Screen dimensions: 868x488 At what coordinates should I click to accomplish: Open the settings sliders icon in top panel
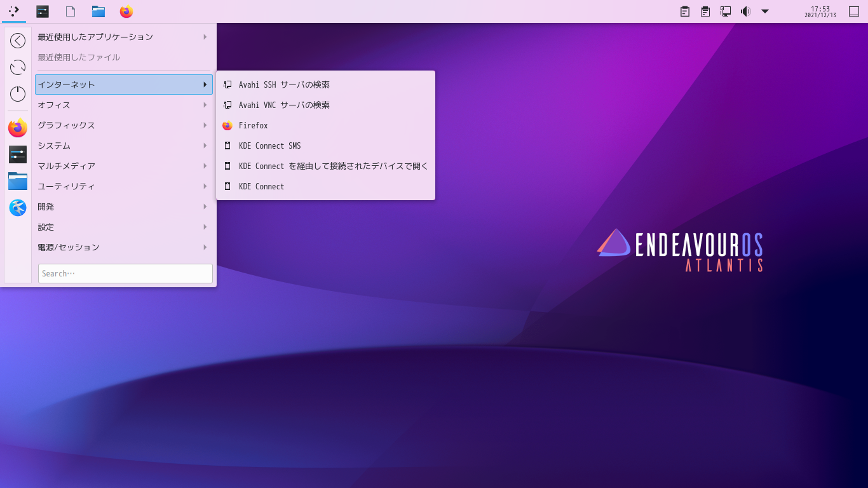tap(43, 11)
